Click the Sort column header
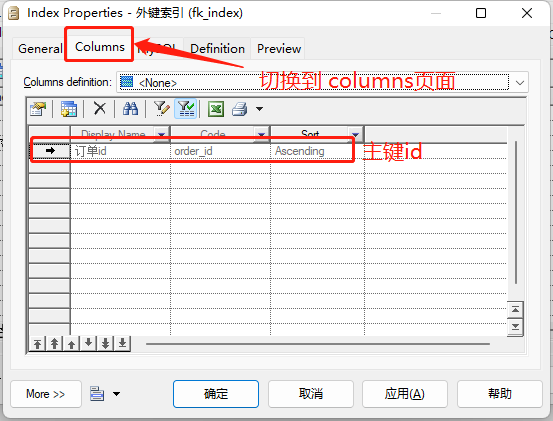Image resolution: width=553 pixels, height=421 pixels. tap(310, 134)
